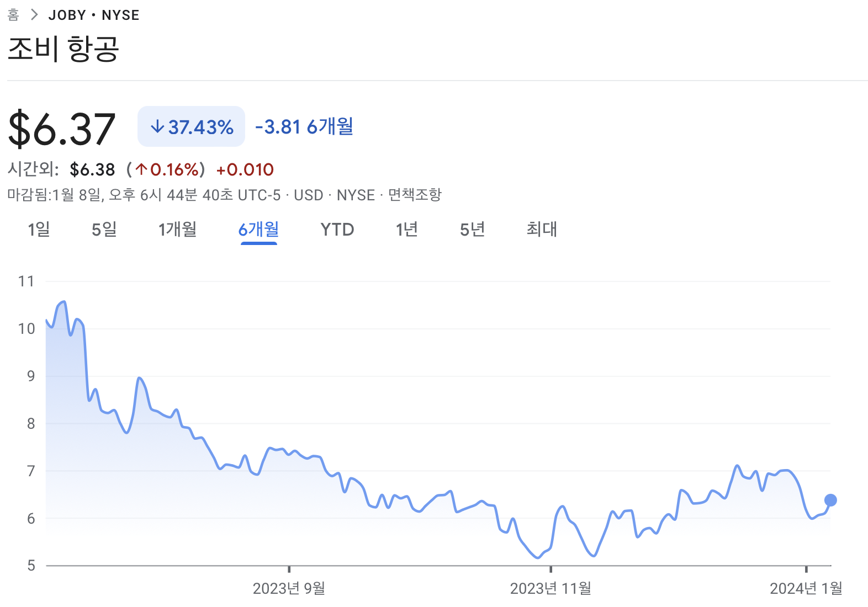The height and width of the screenshot is (607, 868).
Task: Select the 5일 time range tab
Action: click(104, 229)
